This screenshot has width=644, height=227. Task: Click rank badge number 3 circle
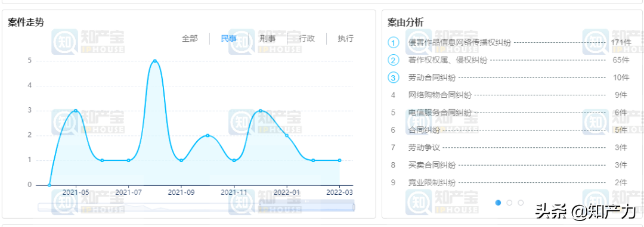click(394, 77)
